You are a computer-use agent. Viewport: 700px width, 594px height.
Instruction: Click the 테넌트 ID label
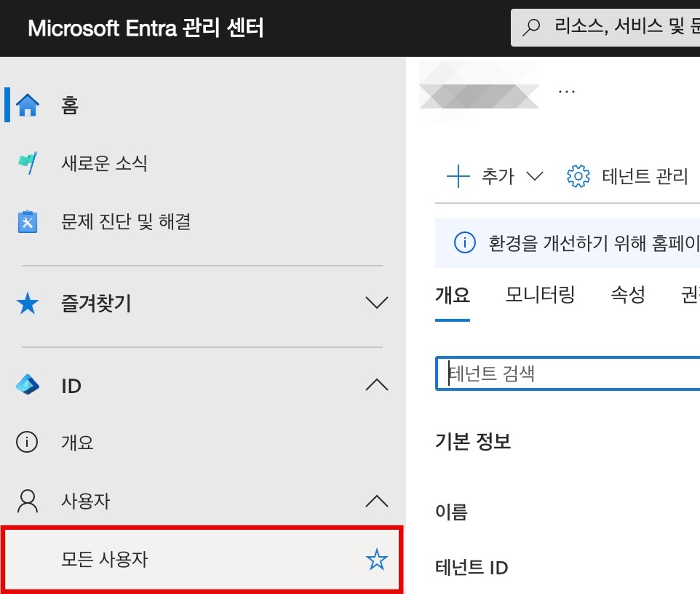(472, 568)
